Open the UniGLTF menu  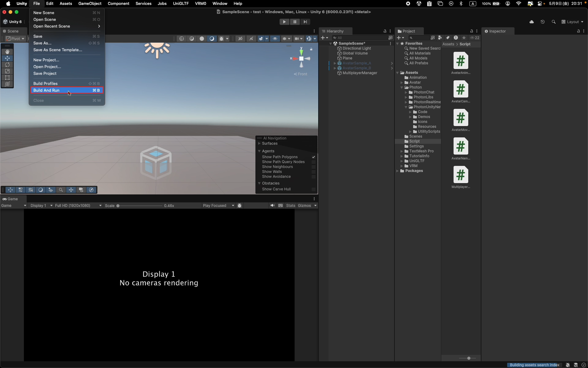(181, 4)
